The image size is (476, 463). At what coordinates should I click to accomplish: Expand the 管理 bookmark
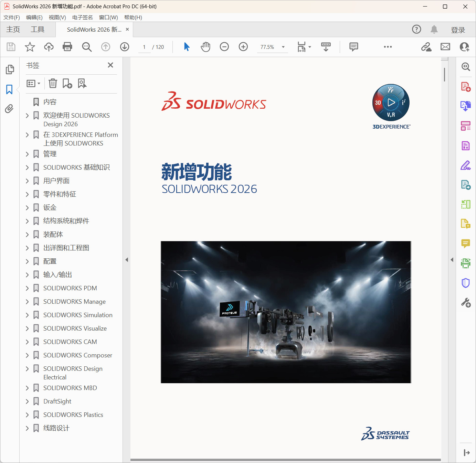27,154
